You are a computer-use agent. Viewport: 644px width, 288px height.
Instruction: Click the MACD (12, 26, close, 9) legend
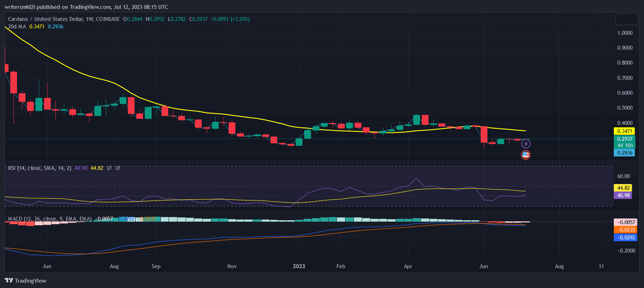[50, 219]
